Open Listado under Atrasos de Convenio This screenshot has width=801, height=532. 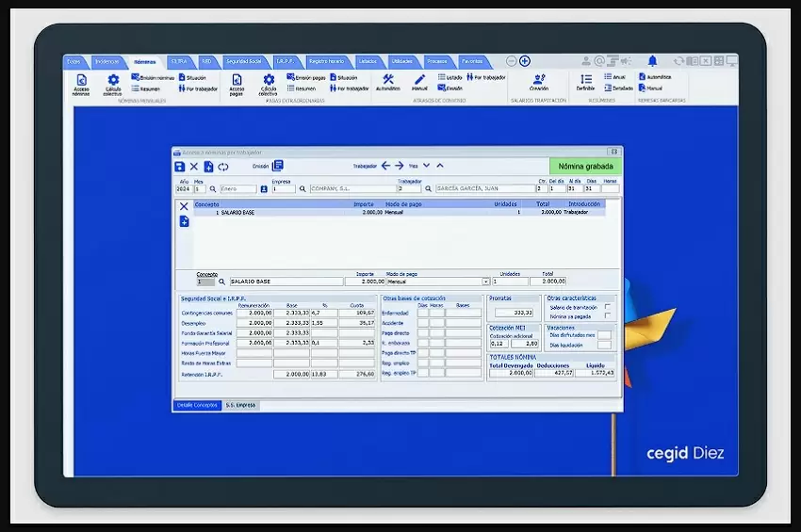pyautogui.click(x=450, y=77)
